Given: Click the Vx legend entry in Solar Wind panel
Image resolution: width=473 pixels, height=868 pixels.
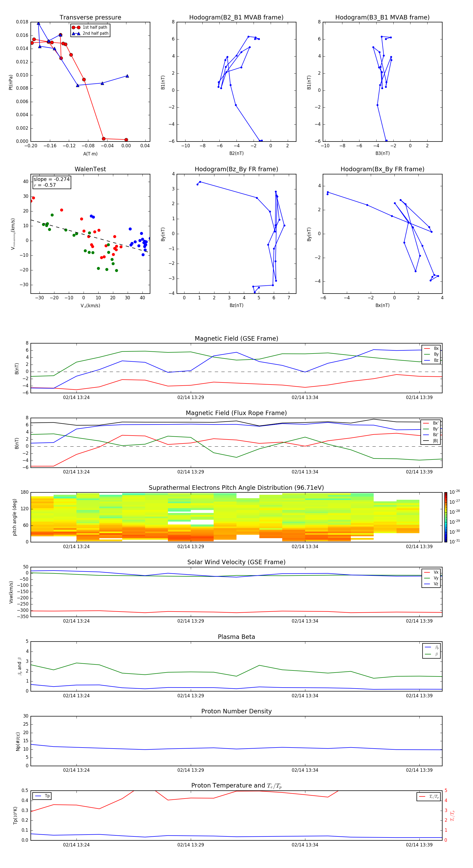Looking at the screenshot, I should [x=431, y=572].
